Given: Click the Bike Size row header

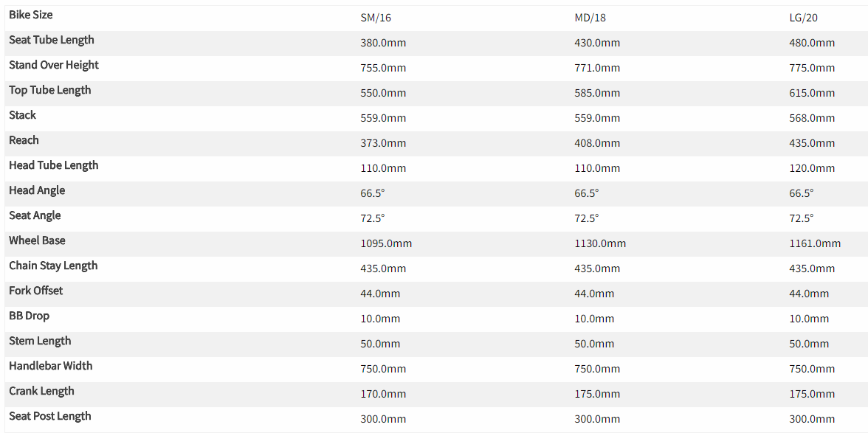Looking at the screenshot, I should pyautogui.click(x=31, y=15).
